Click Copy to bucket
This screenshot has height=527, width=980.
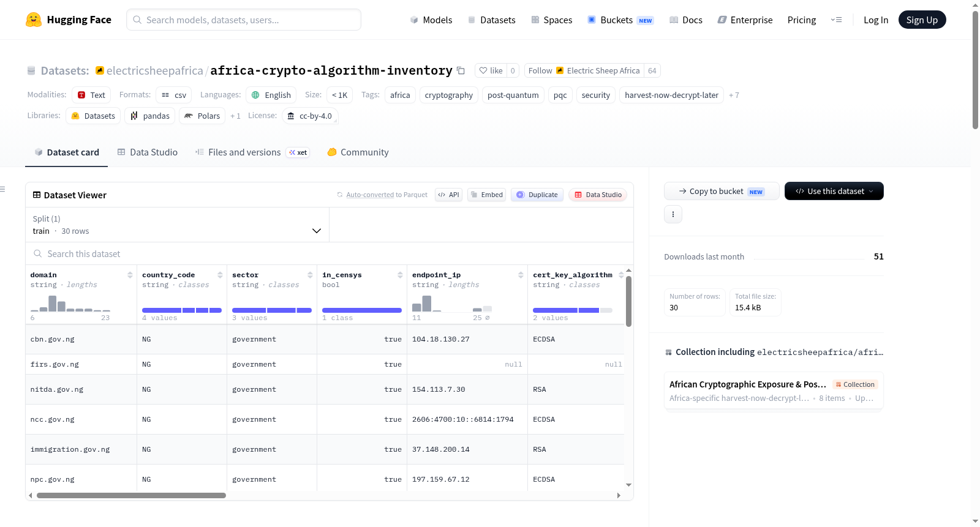point(722,191)
